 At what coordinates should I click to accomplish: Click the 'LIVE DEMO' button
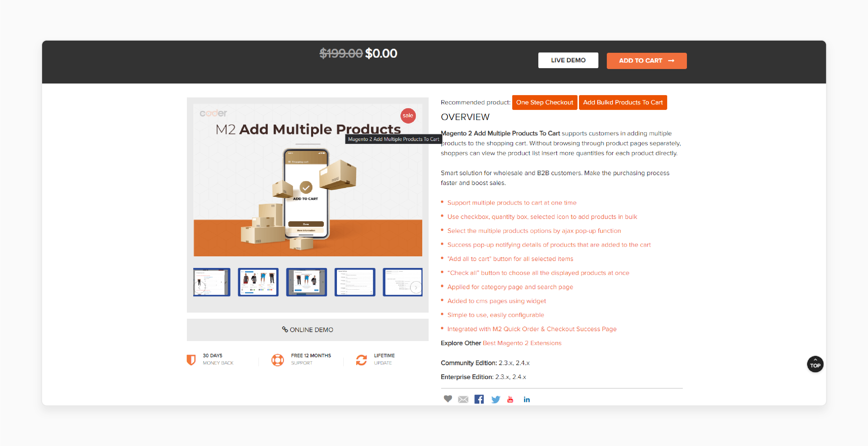point(567,60)
